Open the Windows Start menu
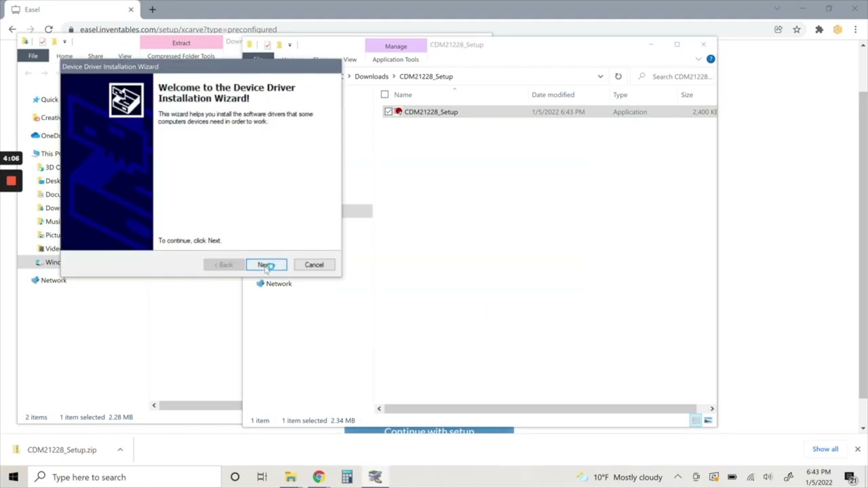The width and height of the screenshot is (868, 488). click(13, 477)
